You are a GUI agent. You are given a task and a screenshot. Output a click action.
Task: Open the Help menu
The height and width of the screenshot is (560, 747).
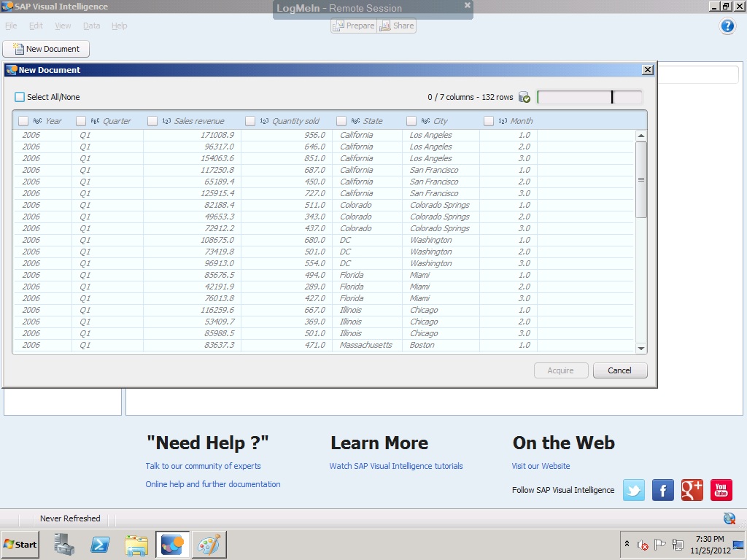(x=120, y=26)
